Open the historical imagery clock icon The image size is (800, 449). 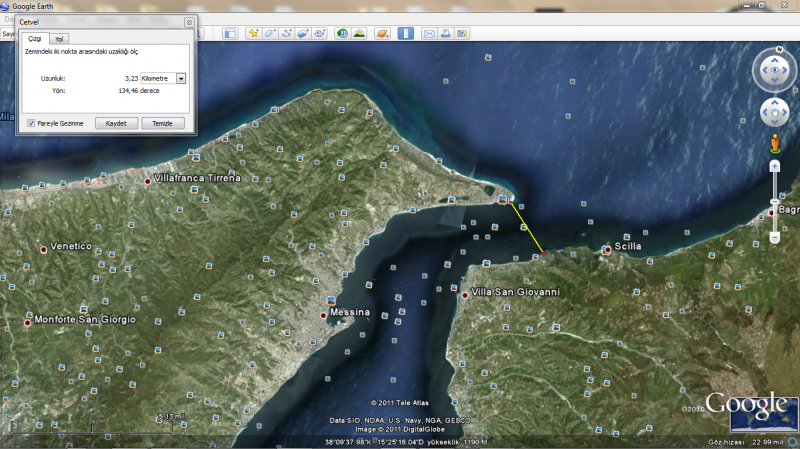[x=343, y=33]
